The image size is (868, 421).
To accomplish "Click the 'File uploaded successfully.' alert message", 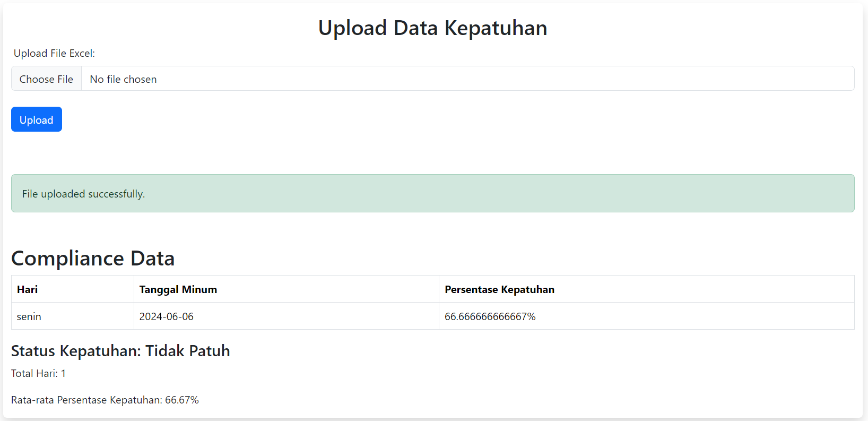I will tap(83, 194).
